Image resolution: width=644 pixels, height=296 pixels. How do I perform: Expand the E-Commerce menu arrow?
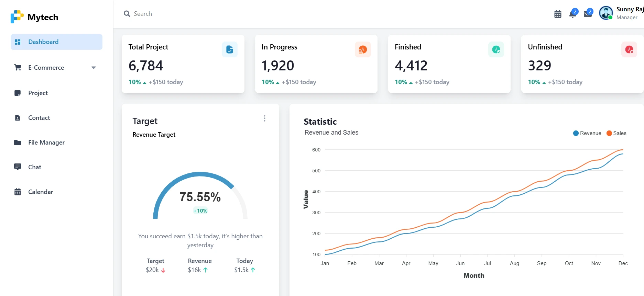94,68
